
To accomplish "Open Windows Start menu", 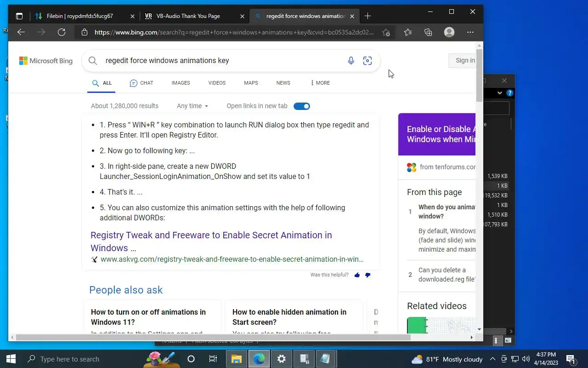I will coord(11,359).
